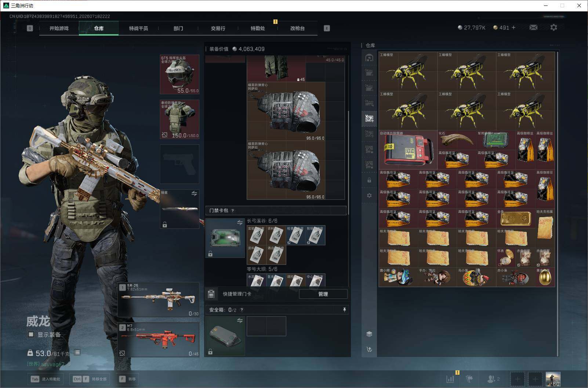The height and width of the screenshot is (388, 588).
Task: Click the help question mark beside 安全箱
Action: coord(242,310)
